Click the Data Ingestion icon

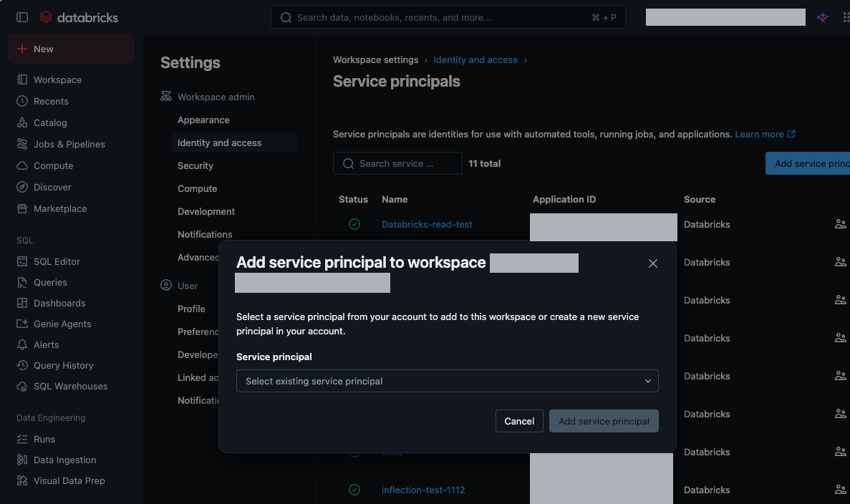click(22, 460)
